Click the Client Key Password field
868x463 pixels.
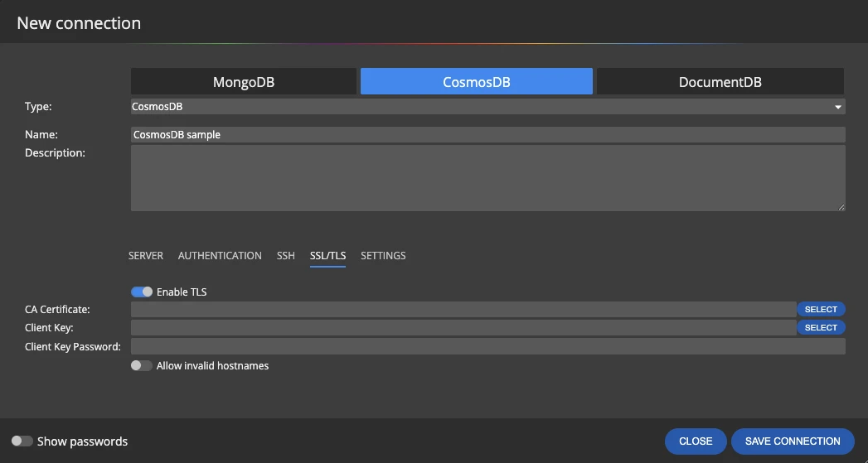click(487, 346)
